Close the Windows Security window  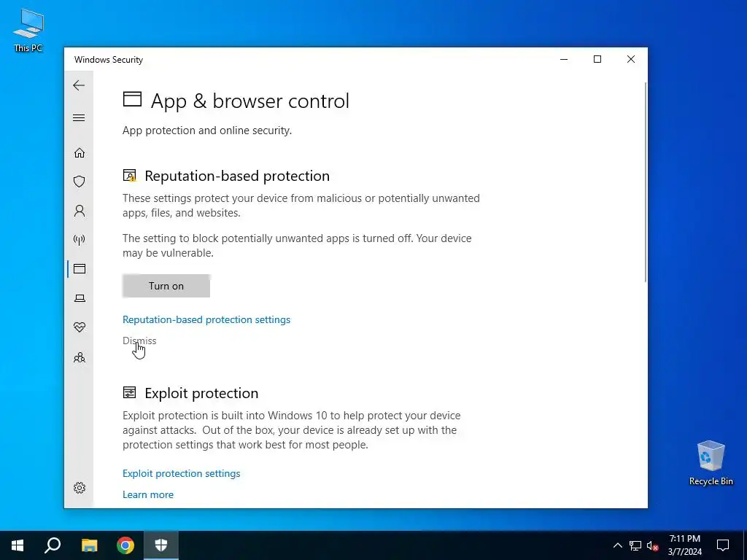631,59
